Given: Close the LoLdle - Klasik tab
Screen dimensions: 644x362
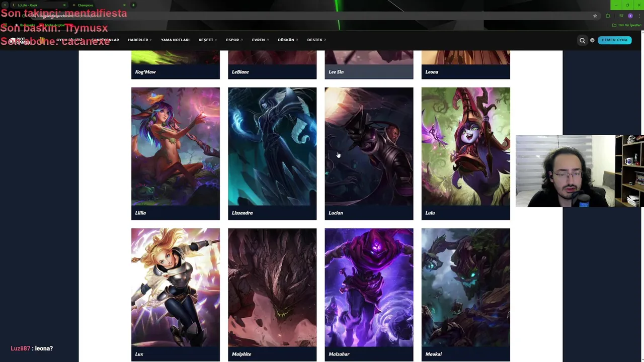Looking at the screenshot, I should coord(64,5).
